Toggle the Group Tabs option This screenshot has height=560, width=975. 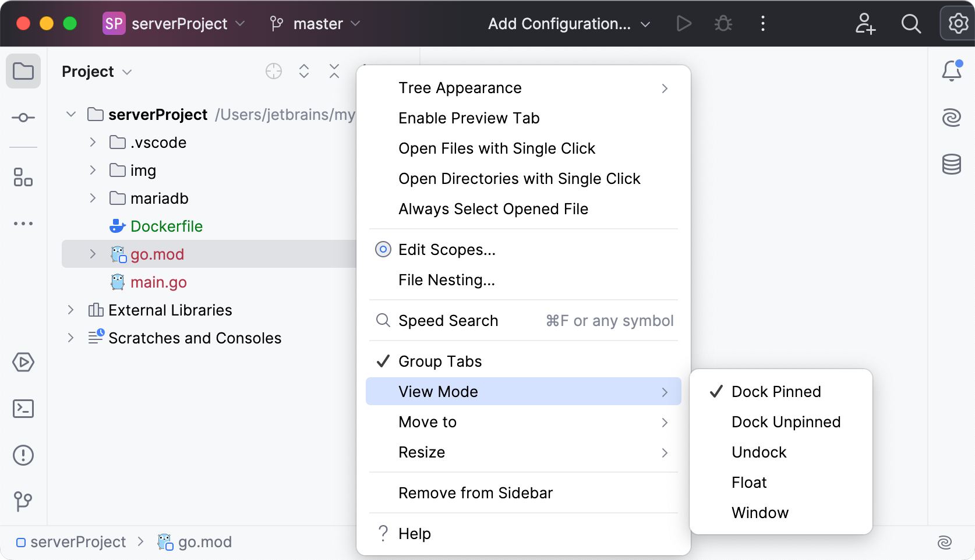coord(439,361)
